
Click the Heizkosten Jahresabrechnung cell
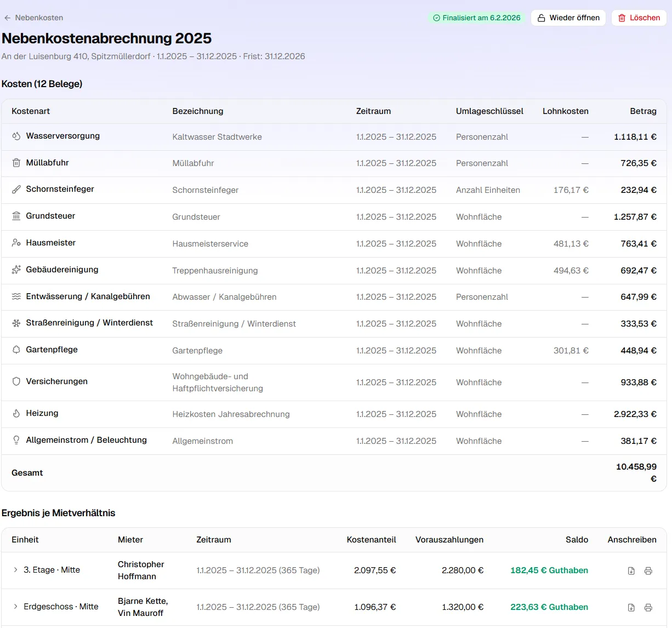point(231,414)
